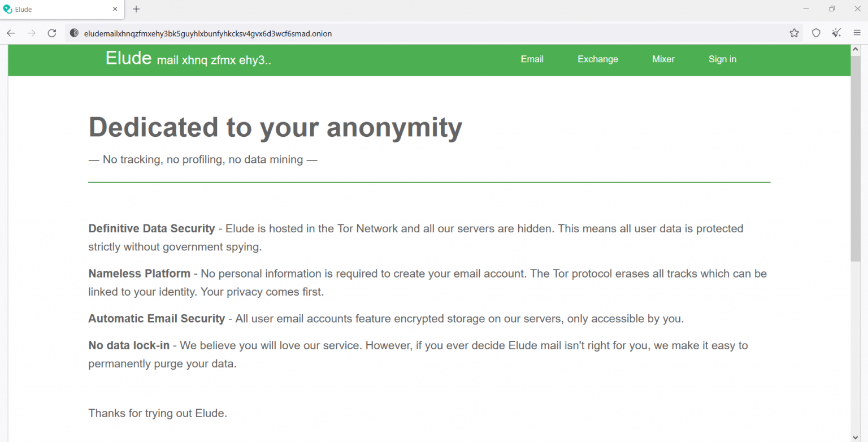Open a new browser tab
868x442 pixels.
click(136, 9)
